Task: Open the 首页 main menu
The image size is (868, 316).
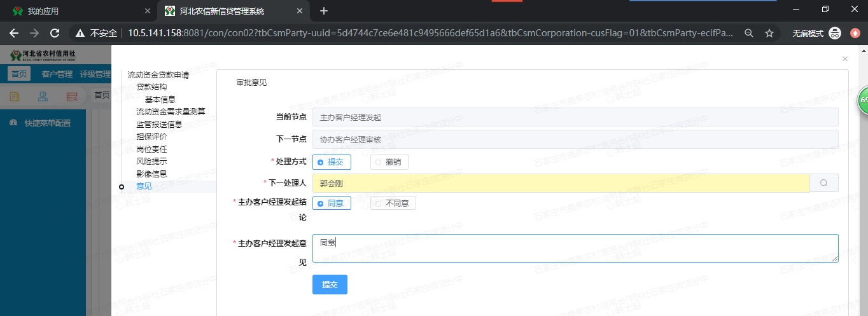Action: coord(19,74)
